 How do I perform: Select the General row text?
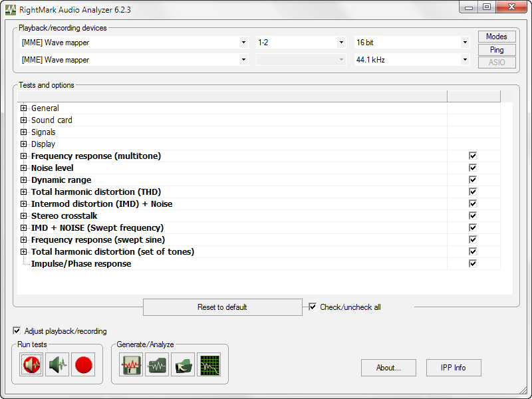tap(45, 108)
